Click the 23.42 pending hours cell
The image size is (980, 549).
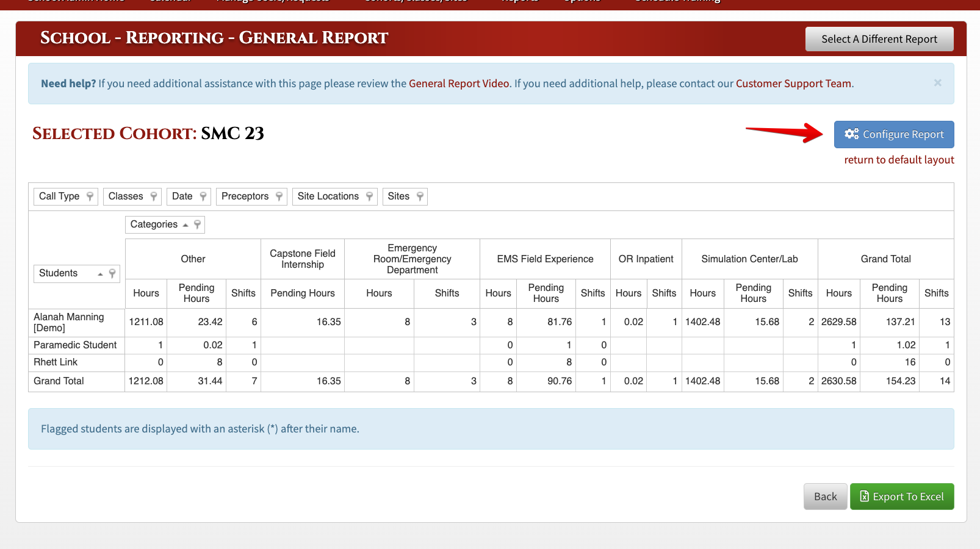coord(196,322)
